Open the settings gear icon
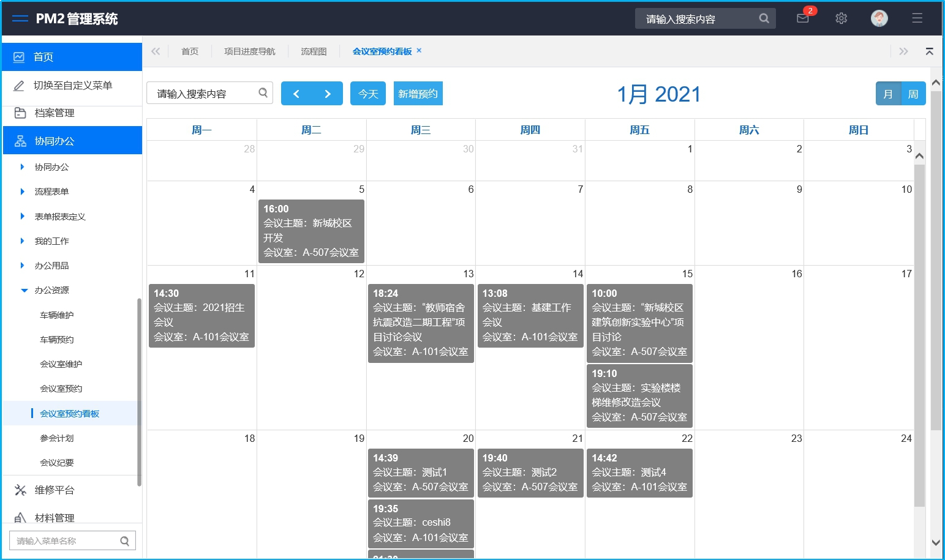Image resolution: width=945 pixels, height=560 pixels. coord(841,18)
